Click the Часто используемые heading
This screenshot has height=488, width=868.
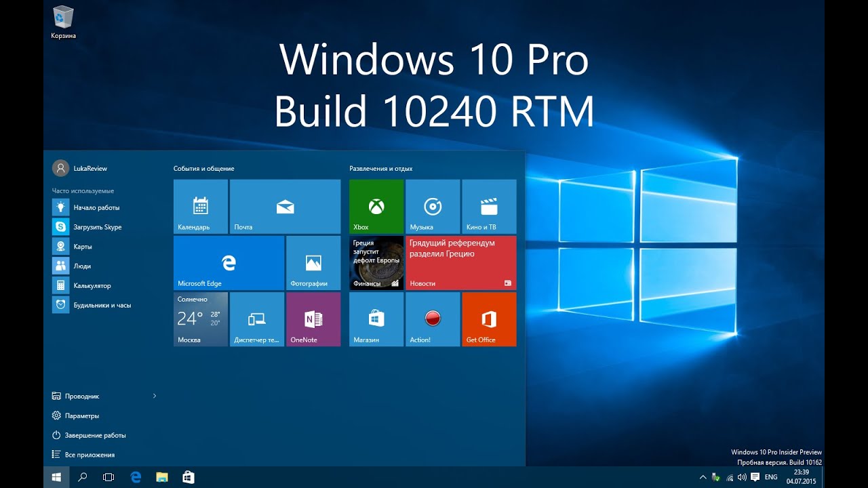pos(83,191)
